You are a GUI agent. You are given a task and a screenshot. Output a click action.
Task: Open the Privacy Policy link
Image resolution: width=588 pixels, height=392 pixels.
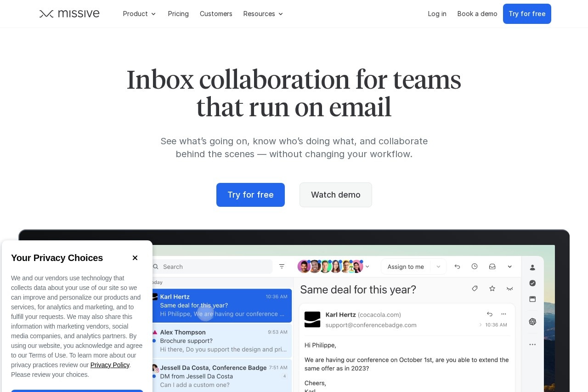110,365
